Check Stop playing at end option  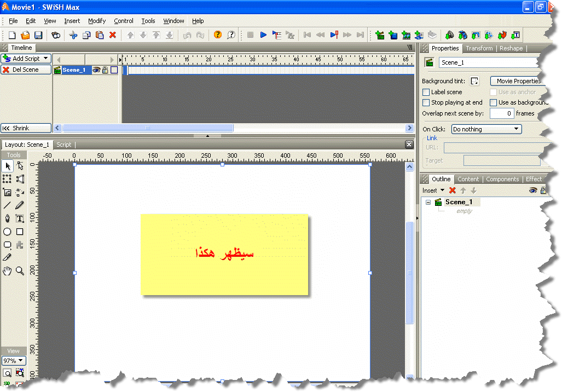click(x=426, y=102)
